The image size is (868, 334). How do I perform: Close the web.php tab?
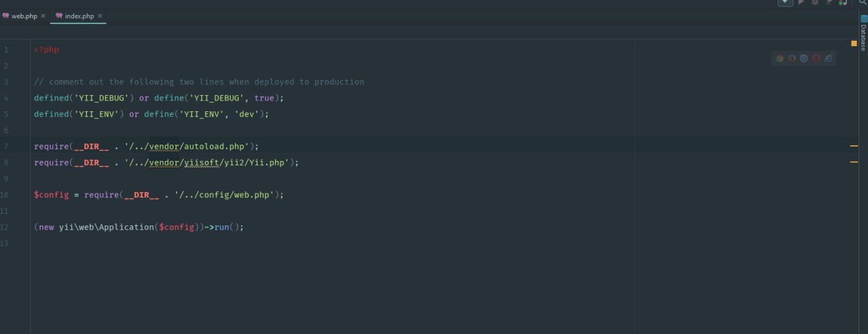click(x=43, y=16)
